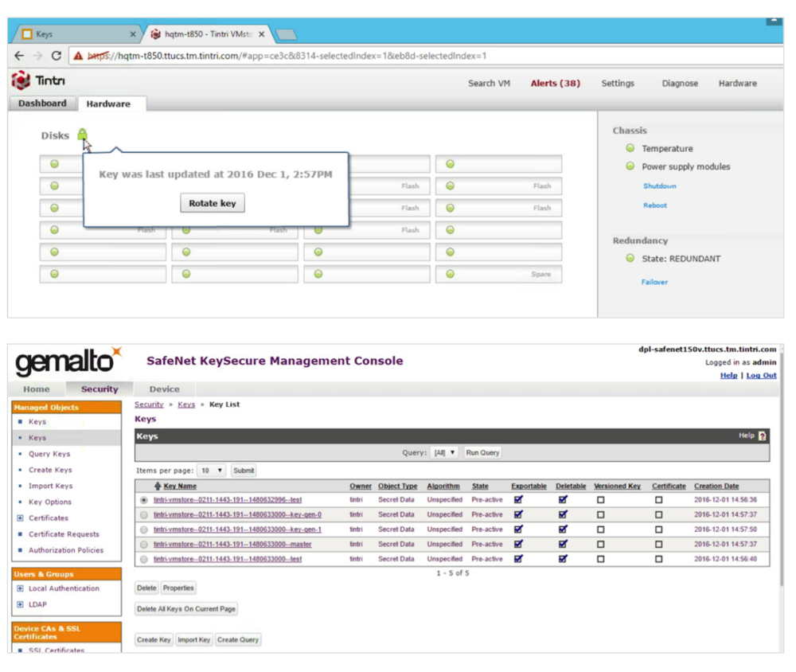Open the Home tab in SafeNet console
The image size is (796, 672).
click(37, 389)
